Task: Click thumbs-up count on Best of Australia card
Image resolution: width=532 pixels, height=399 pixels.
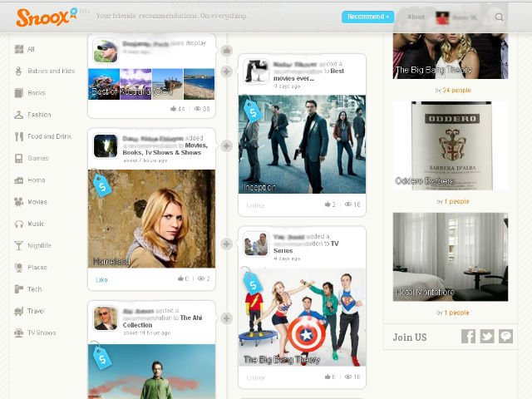Action: pyautogui.click(x=177, y=109)
